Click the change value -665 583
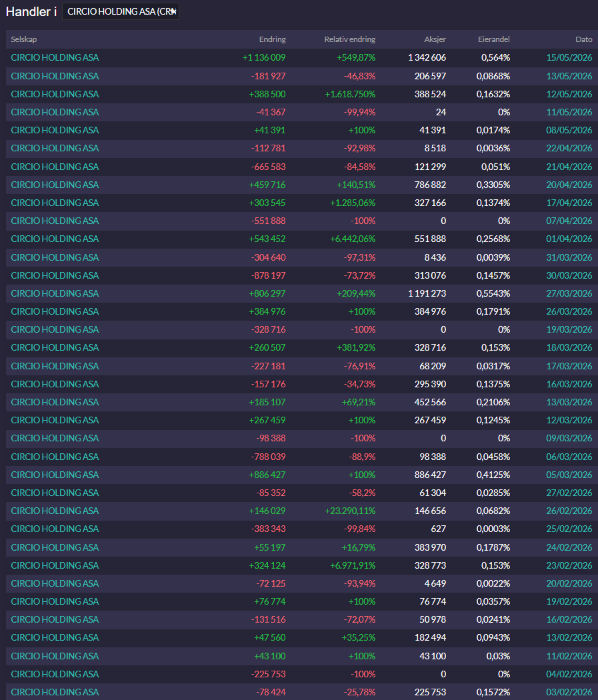This screenshot has width=598, height=700. (268, 167)
